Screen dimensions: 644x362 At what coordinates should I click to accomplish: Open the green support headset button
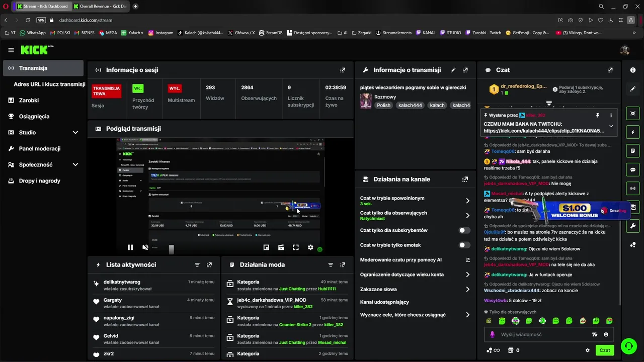point(628,346)
